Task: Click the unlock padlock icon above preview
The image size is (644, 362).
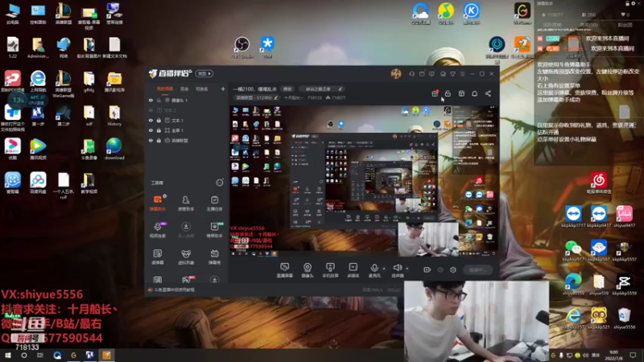Action: coord(448,93)
